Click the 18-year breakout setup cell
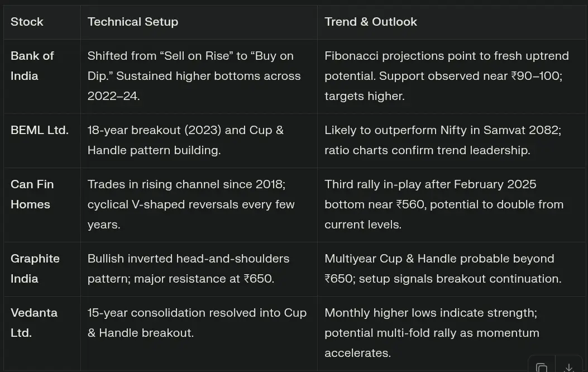 point(185,140)
